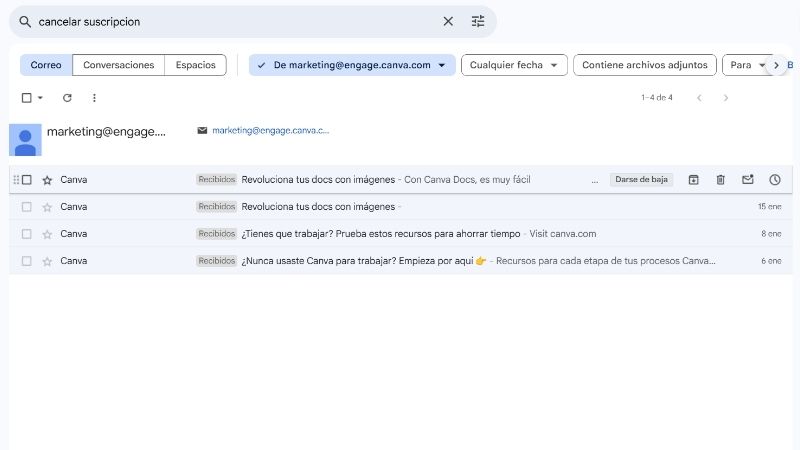Screen dimensions: 800x450
Task: Switch to the Conversaciones tab
Action: tap(118, 65)
